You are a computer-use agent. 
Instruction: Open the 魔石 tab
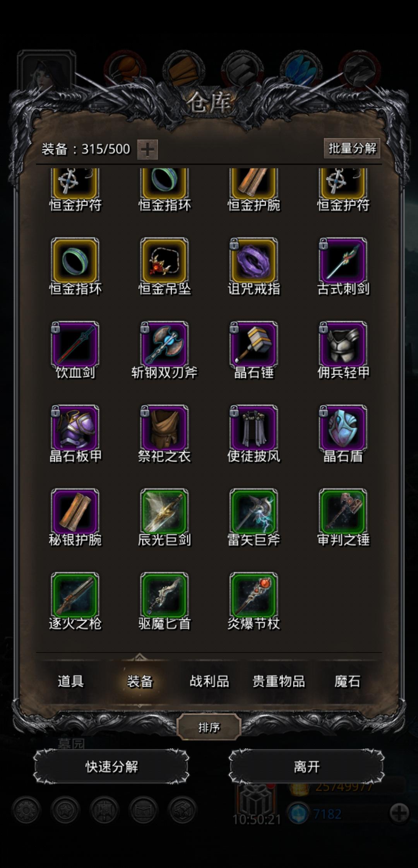[x=347, y=681]
